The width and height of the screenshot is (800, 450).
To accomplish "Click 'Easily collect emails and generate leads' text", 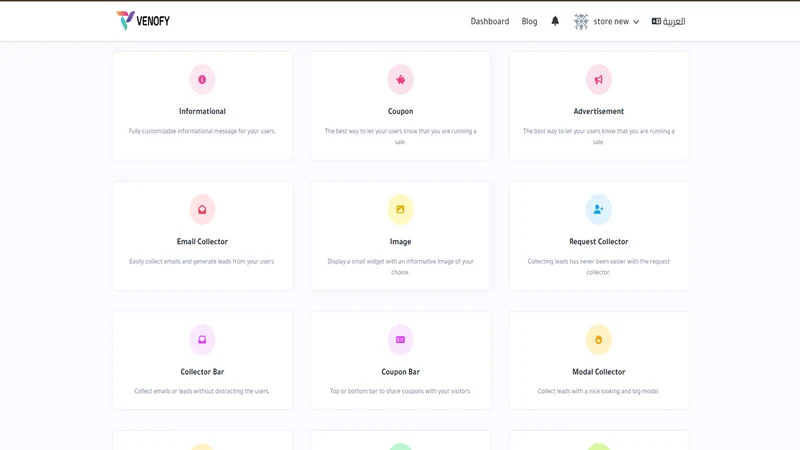I will point(202,261).
